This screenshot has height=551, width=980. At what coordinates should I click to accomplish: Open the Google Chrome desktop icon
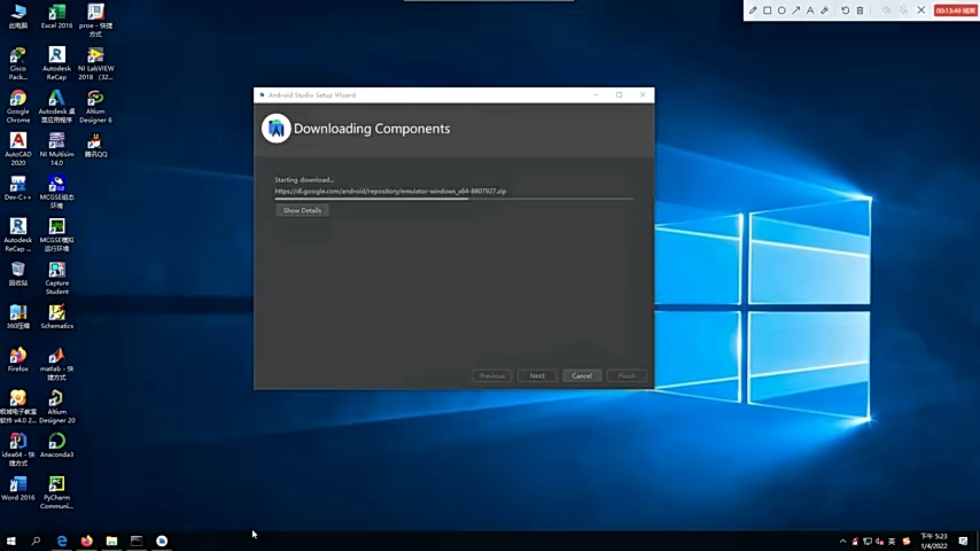(x=18, y=106)
